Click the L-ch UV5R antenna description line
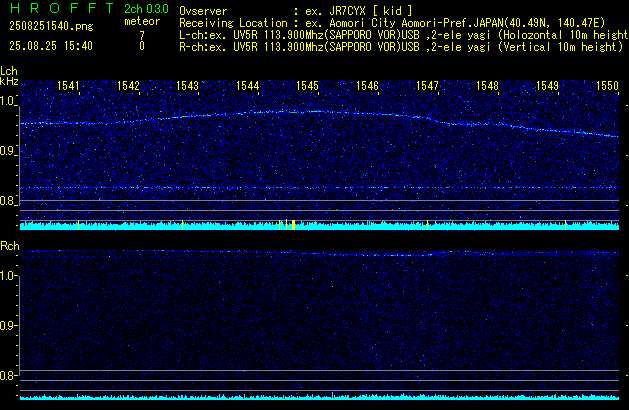Viewport: 629px width, 410px height. pos(404,35)
